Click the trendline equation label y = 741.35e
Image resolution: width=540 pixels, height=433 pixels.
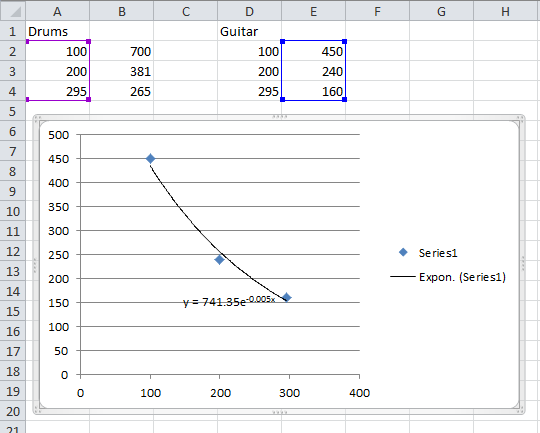coord(229,301)
